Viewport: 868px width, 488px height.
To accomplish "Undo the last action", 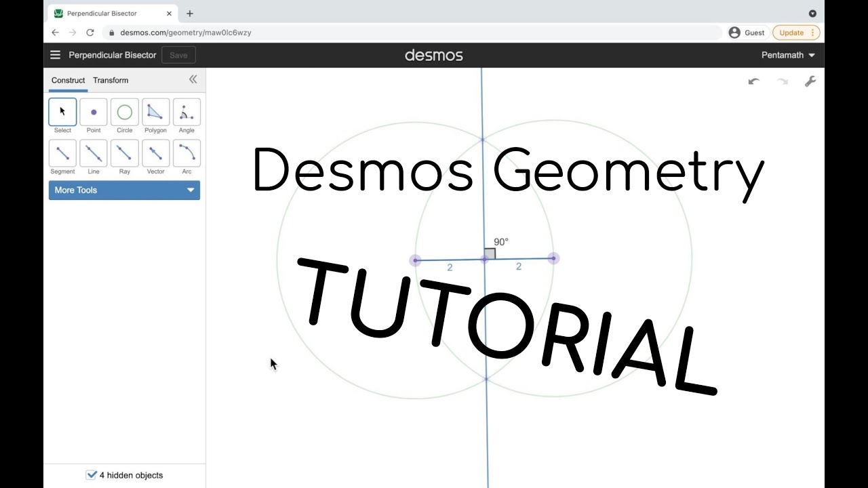I will click(753, 81).
